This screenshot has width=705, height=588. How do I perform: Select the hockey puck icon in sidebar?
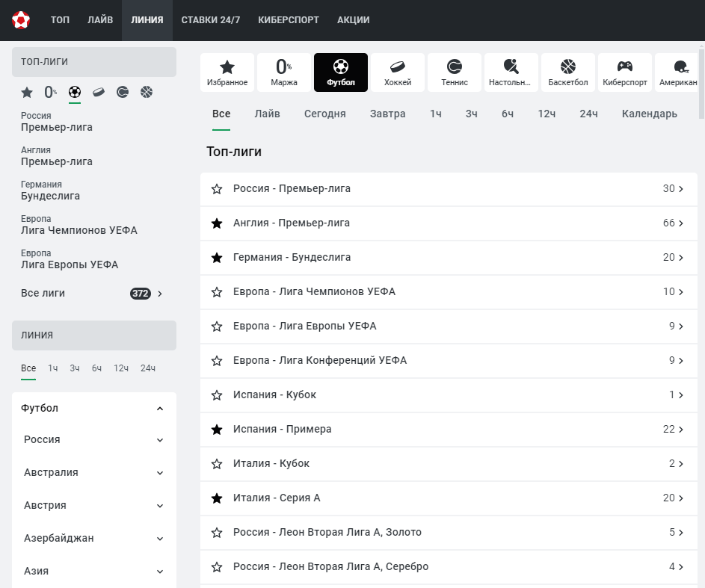pos(99,93)
